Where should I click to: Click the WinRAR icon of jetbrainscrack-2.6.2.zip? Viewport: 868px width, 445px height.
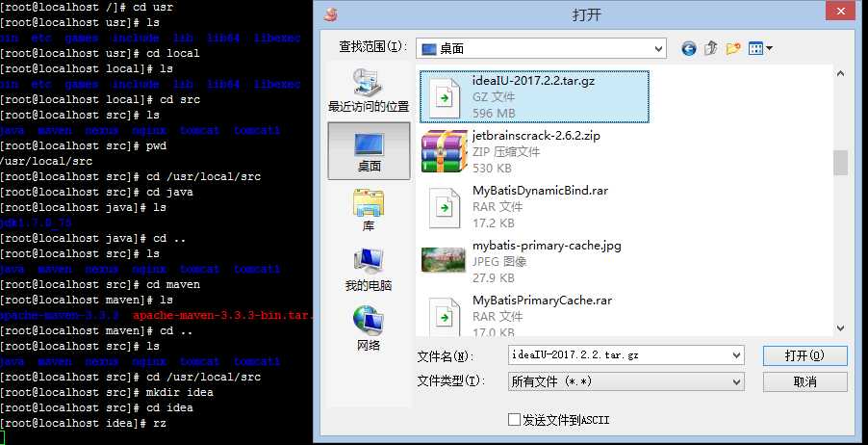pyautogui.click(x=444, y=152)
